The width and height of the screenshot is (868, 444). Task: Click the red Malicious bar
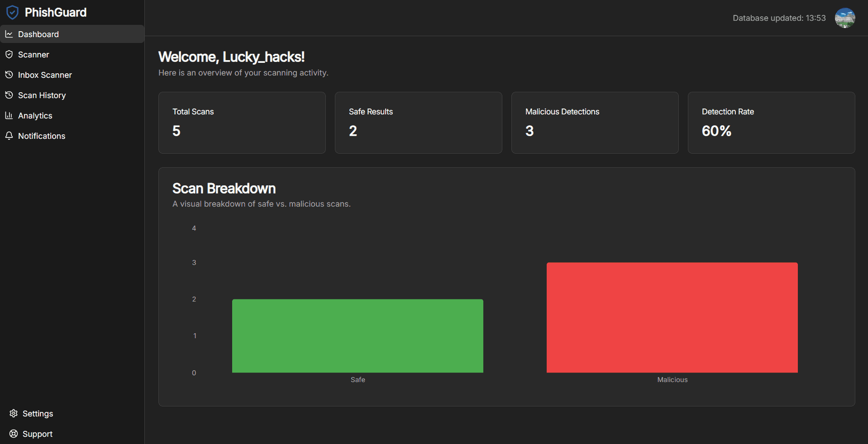[672, 316]
